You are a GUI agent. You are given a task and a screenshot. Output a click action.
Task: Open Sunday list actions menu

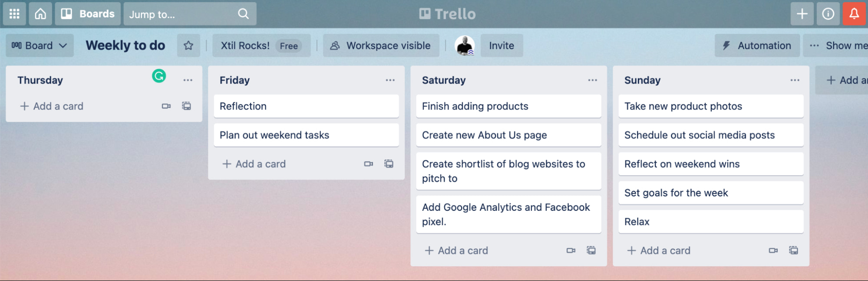point(795,80)
